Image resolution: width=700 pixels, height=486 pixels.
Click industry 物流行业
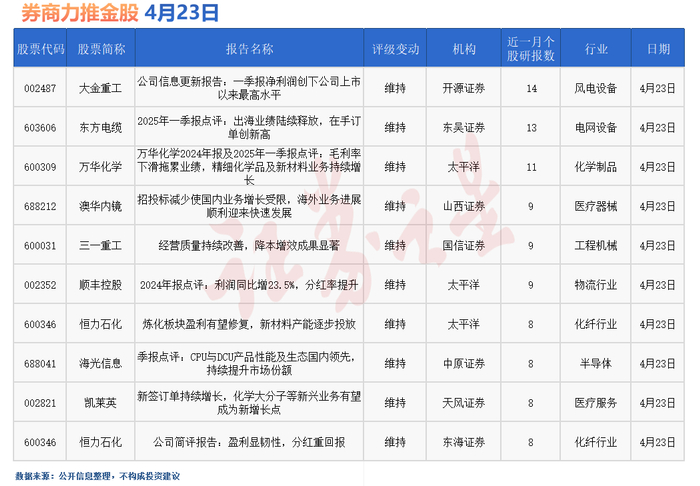(596, 285)
